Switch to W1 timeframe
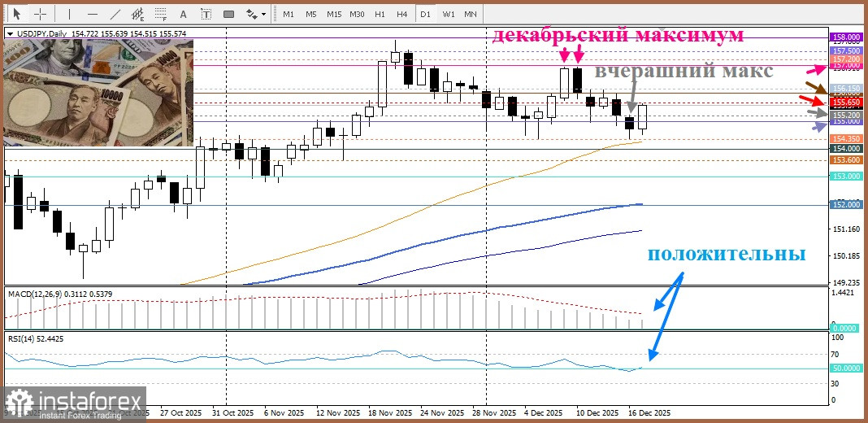 448,14
